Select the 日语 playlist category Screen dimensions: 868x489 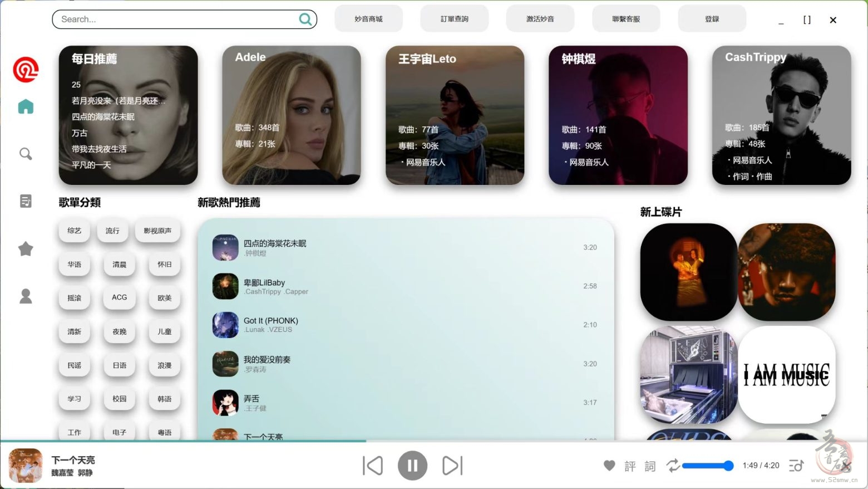click(x=120, y=365)
